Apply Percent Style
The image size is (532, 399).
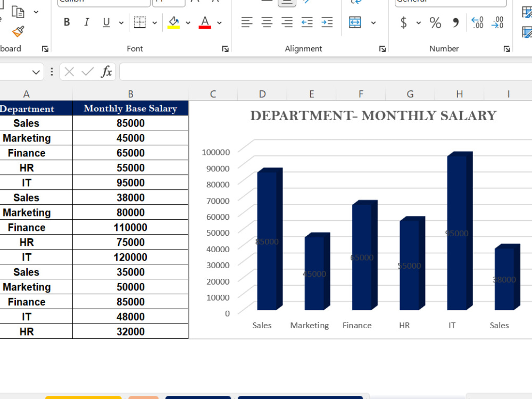(x=435, y=22)
